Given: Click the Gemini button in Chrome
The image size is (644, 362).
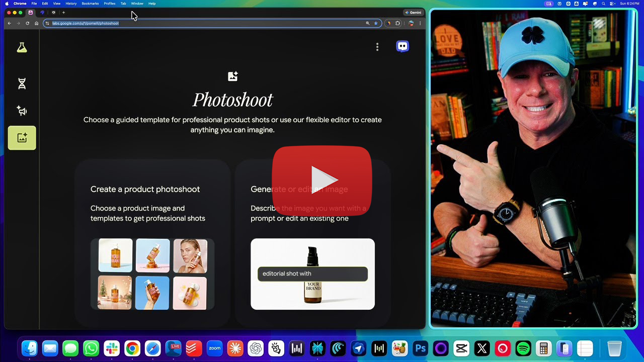Looking at the screenshot, I should point(413,13).
